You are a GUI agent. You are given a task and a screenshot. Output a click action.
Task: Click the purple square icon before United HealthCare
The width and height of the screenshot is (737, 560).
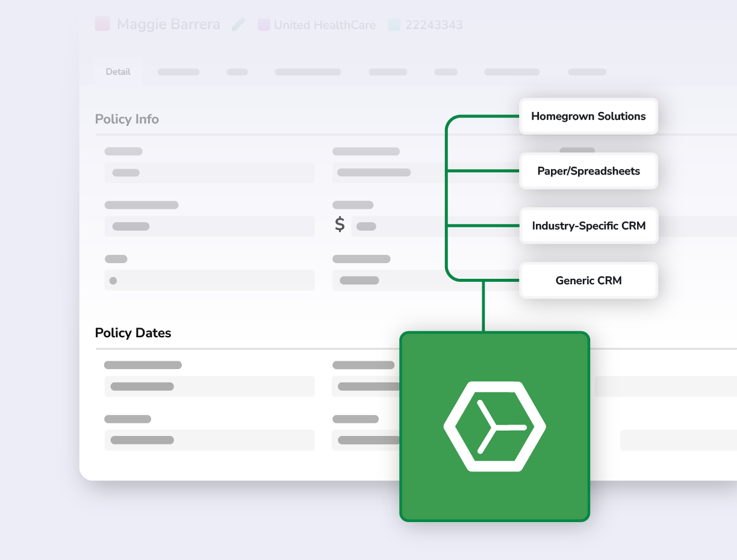click(264, 25)
